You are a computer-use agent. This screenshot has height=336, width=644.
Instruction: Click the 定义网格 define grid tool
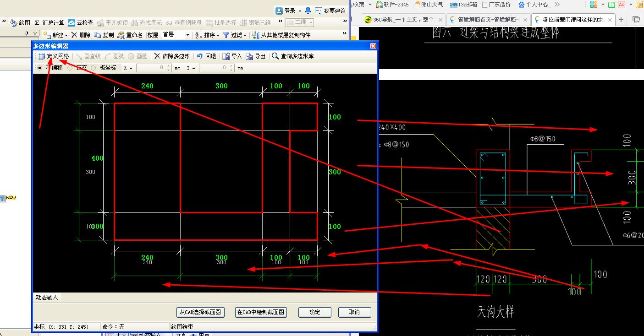(x=54, y=56)
